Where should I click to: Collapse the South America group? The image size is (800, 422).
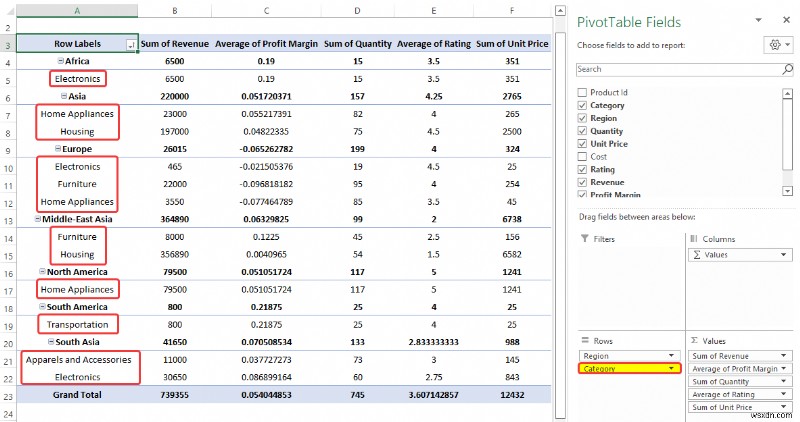coord(42,307)
